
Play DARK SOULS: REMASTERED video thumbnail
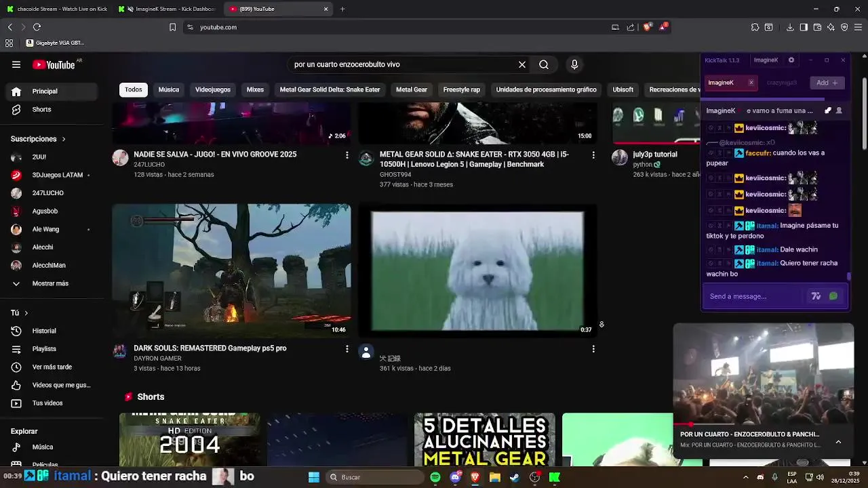232,270
